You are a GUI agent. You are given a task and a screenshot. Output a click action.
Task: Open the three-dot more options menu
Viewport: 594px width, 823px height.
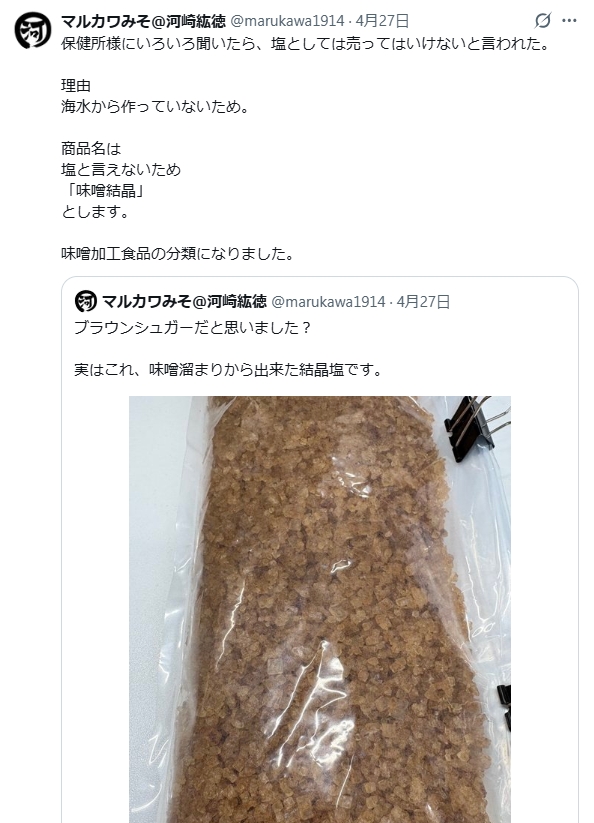[569, 21]
